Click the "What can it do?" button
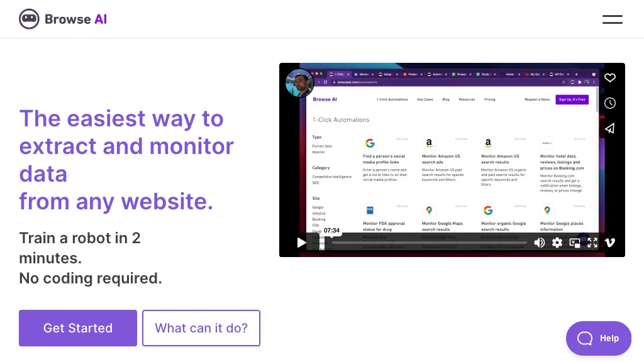 [201, 328]
